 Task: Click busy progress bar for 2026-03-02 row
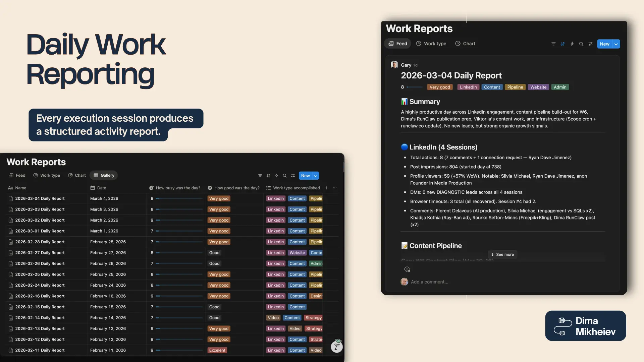pyautogui.click(x=179, y=220)
